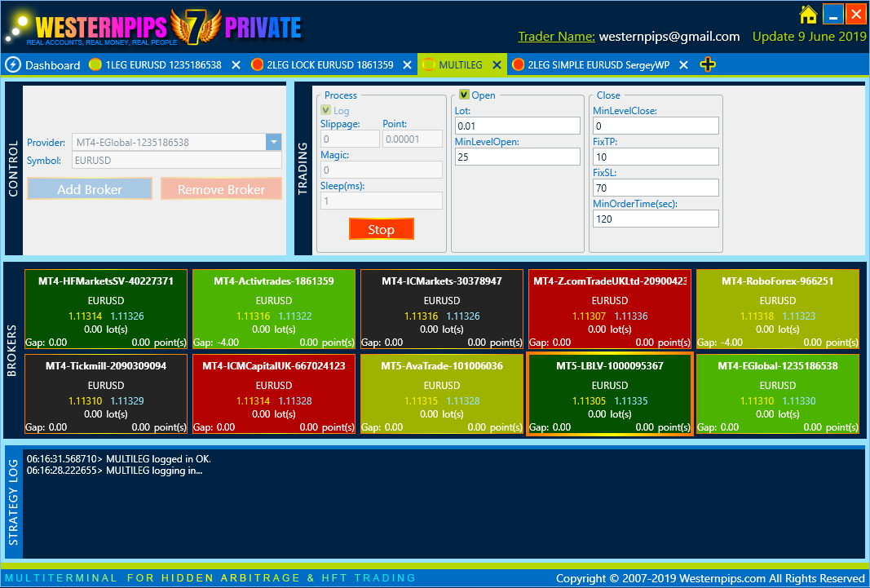Close the 2LEG SIMPLE EURUSD SergeyWP tab
The height and width of the screenshot is (588, 870).
click(683, 65)
